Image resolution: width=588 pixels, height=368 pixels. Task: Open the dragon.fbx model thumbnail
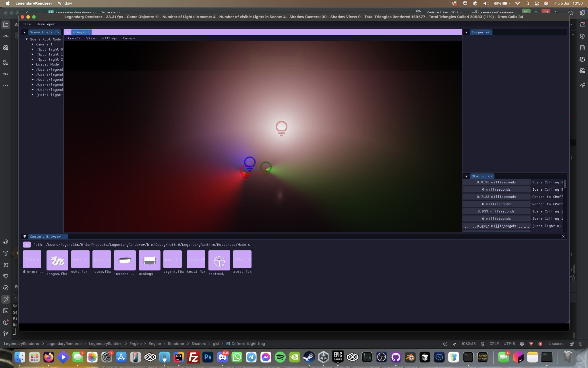[57, 260]
